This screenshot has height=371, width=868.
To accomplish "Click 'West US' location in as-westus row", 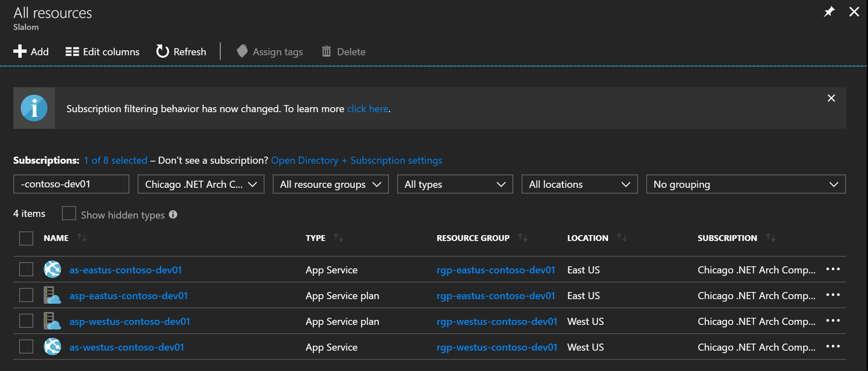I will click(x=586, y=347).
